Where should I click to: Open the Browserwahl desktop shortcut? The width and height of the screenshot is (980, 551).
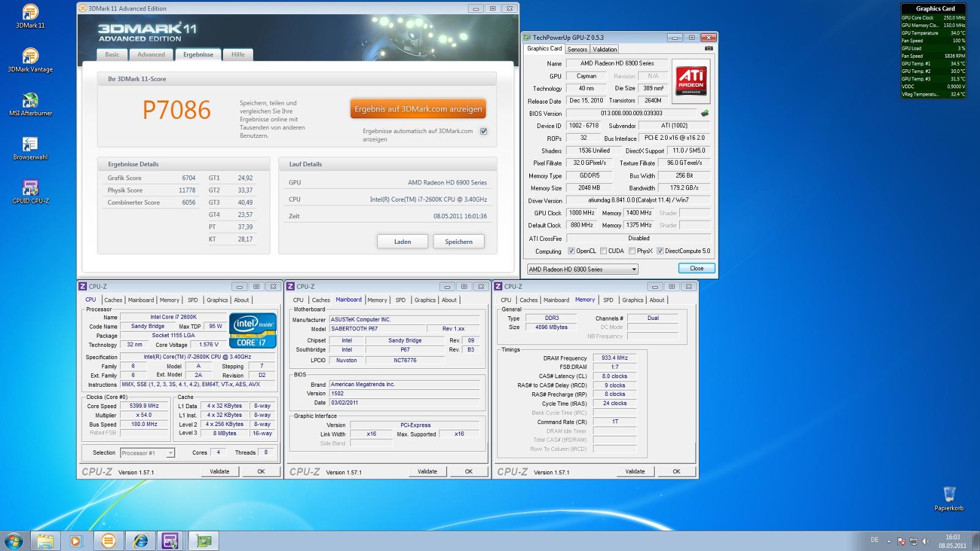pos(30,148)
